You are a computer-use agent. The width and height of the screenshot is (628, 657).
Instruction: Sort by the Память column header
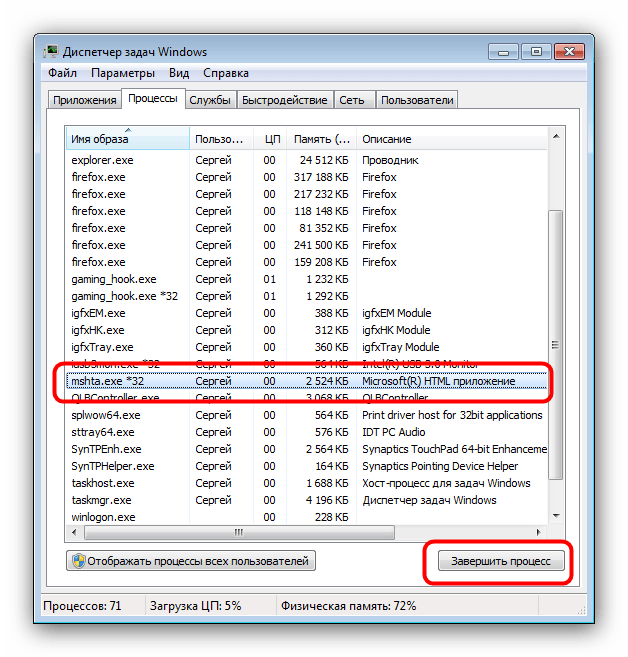tap(321, 139)
